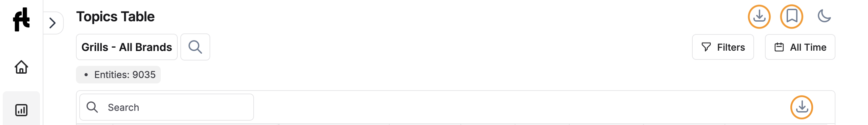The height and width of the screenshot is (125, 868).
Task: Click the Filters text label
Action: pyautogui.click(x=731, y=47)
